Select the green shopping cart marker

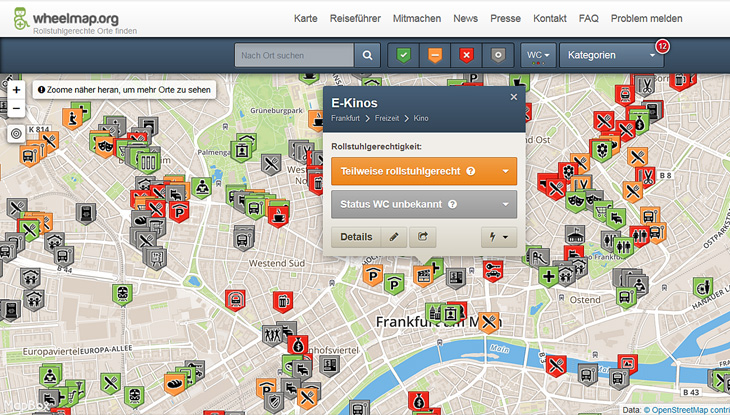[x=602, y=211]
